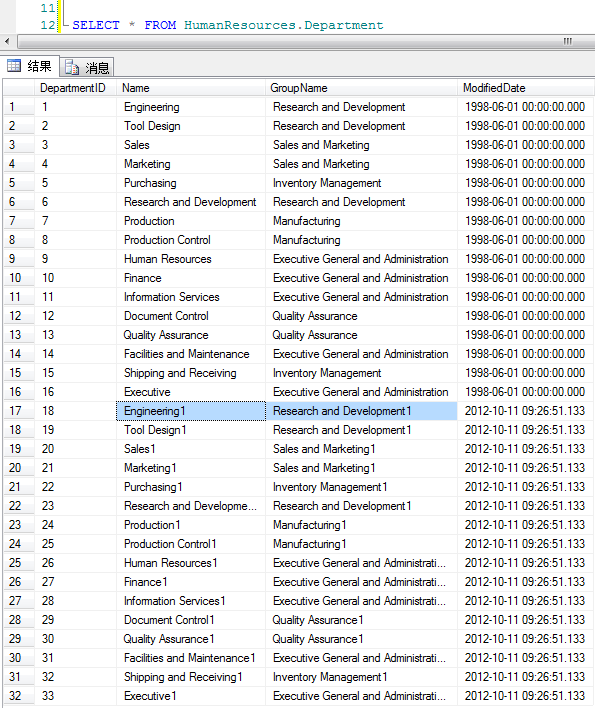The height and width of the screenshot is (708, 595).
Task: Select the 'Sales1' name cell
Action: (x=191, y=449)
